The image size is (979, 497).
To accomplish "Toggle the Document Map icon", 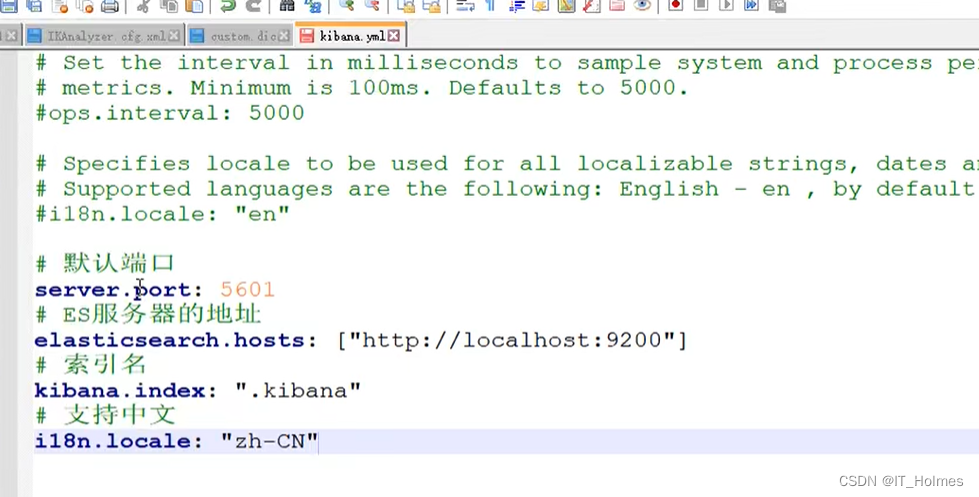I will 566,6.
